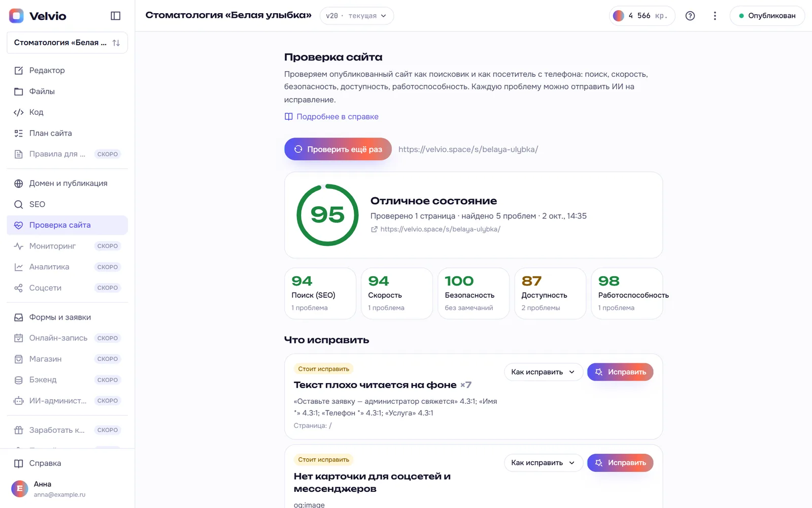Open the site link under Отличное состояние
The height and width of the screenshot is (508, 812).
pyautogui.click(x=435, y=229)
